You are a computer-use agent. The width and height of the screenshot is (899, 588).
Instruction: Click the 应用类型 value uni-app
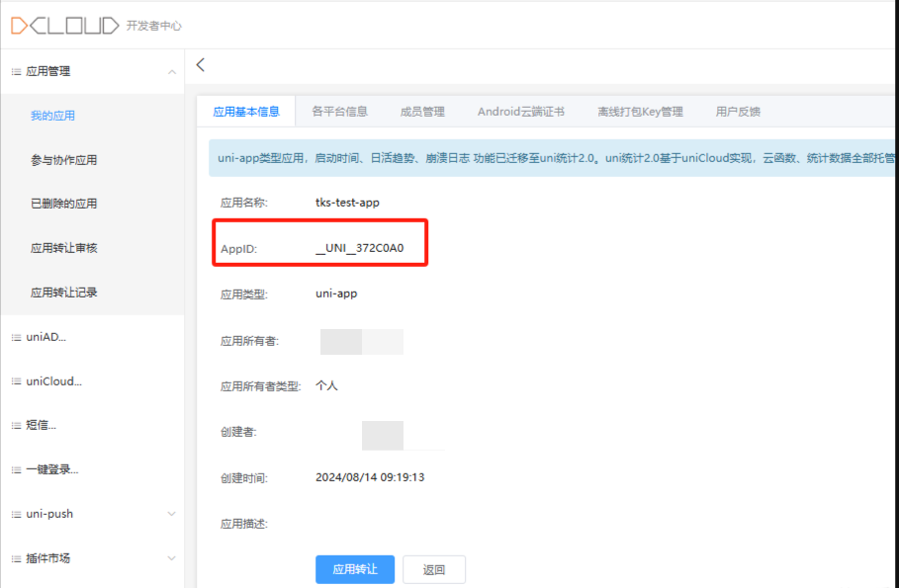(x=336, y=294)
